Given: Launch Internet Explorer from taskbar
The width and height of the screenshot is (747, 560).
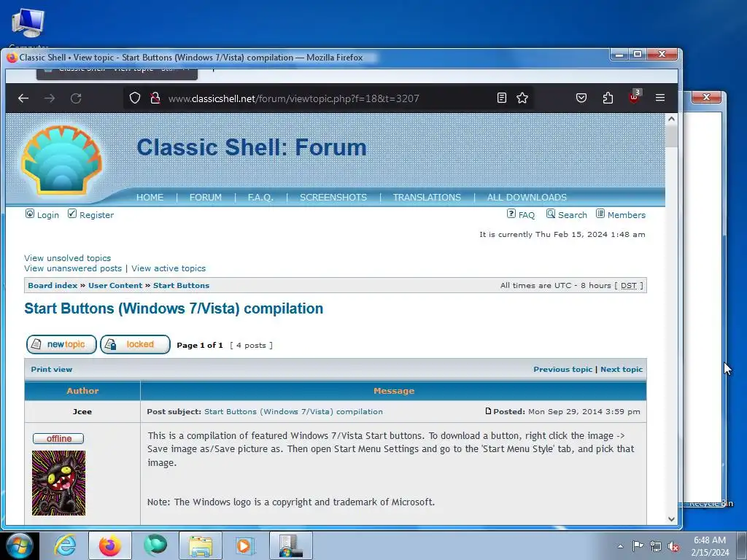Looking at the screenshot, I should click(64, 545).
